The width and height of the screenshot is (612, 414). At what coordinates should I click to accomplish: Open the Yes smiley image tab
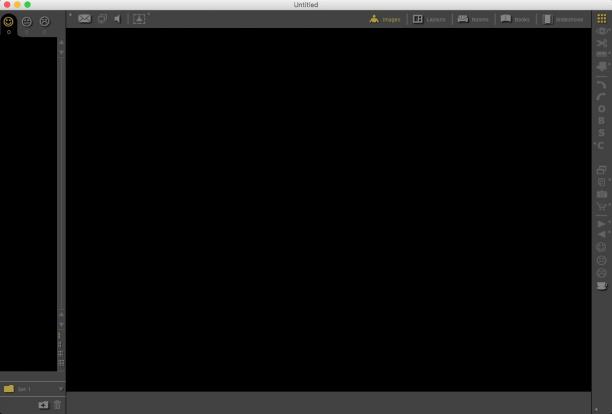point(9,22)
